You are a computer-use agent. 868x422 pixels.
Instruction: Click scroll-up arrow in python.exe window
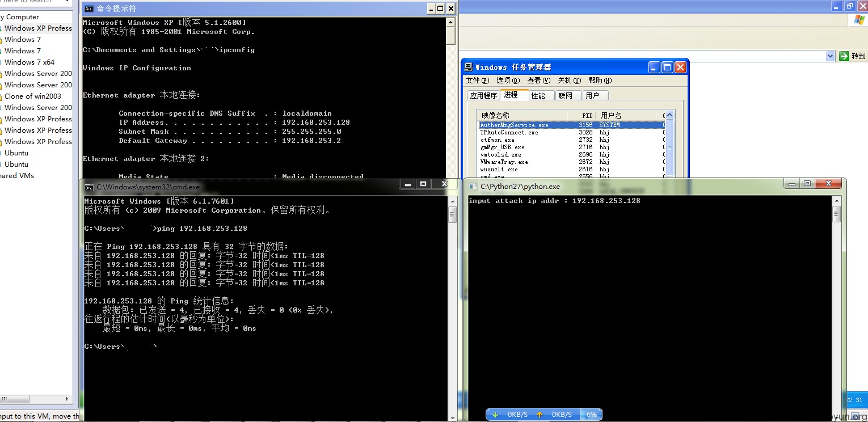(x=836, y=201)
